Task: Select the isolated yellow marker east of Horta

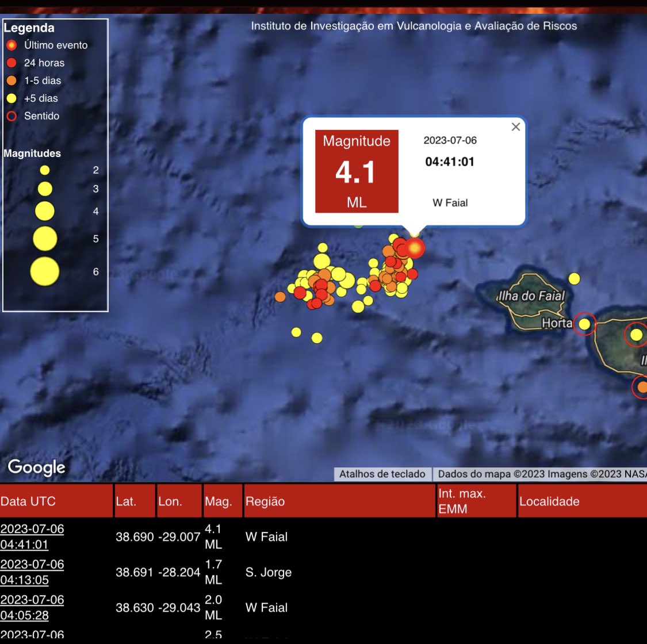Action: pyautogui.click(x=575, y=278)
